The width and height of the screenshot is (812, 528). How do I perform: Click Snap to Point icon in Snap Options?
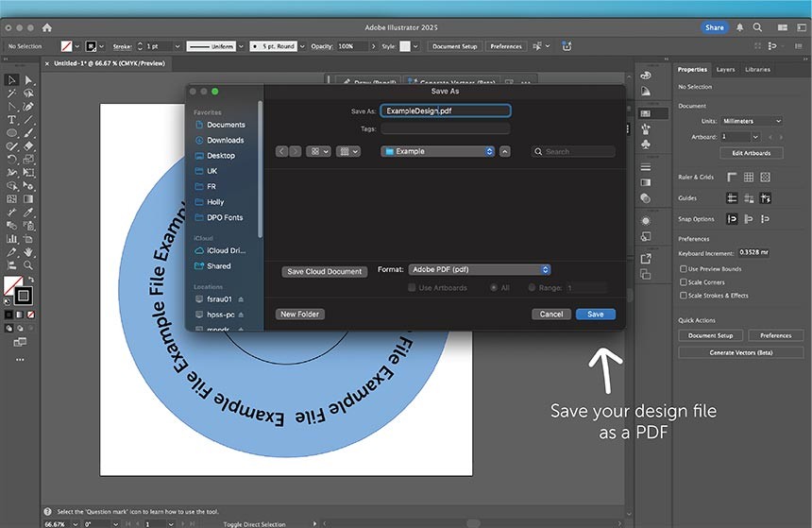tap(732, 219)
